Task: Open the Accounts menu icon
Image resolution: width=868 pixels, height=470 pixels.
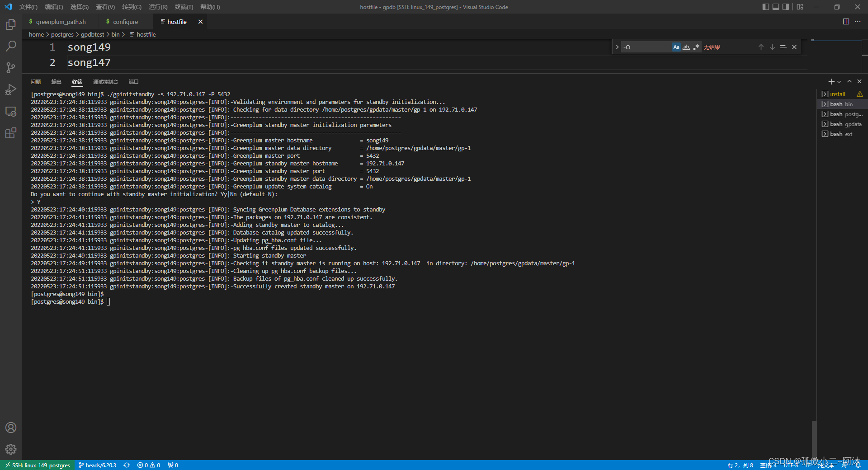Action: coord(11,428)
